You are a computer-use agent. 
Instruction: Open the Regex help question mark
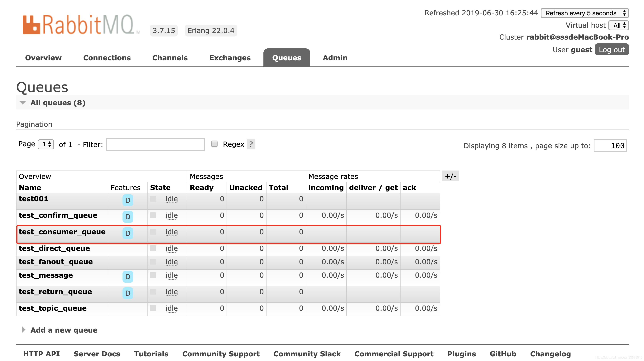tap(251, 144)
